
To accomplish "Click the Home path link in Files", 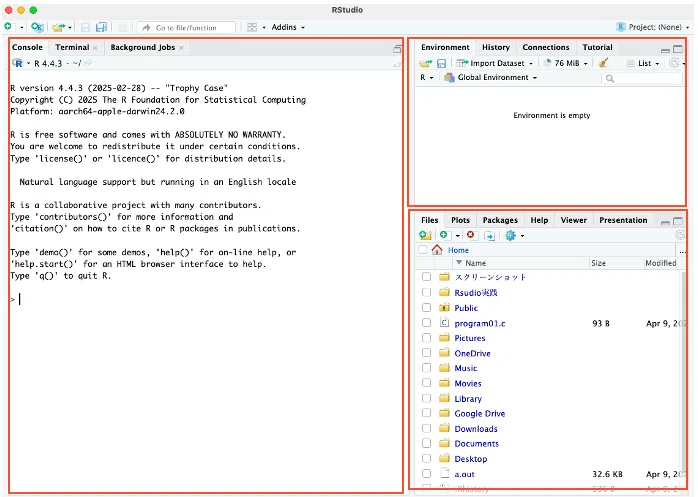I will point(458,250).
